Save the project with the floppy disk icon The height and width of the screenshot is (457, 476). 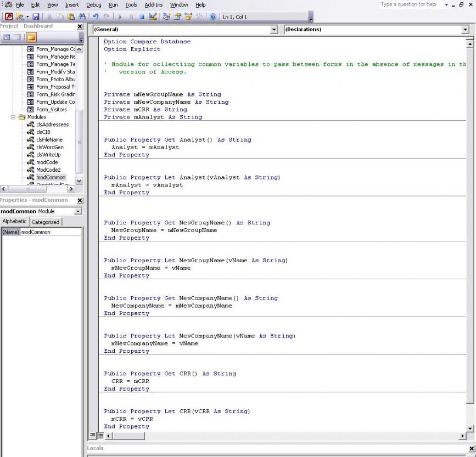pos(36,17)
